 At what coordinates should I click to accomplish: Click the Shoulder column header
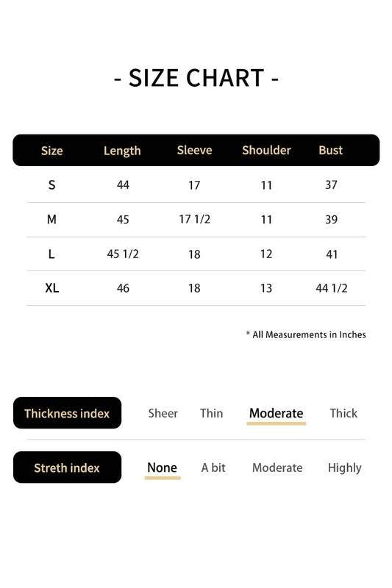[x=266, y=150]
